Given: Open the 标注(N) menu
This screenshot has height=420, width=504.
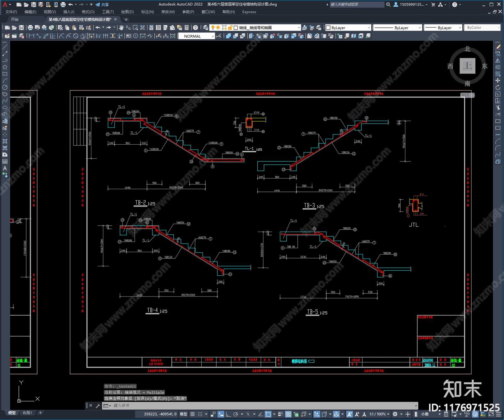Looking at the screenshot, I should (147, 12).
